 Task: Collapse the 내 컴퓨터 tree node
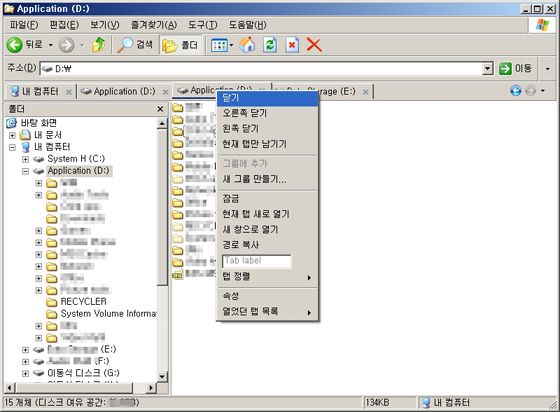pyautogui.click(x=12, y=147)
